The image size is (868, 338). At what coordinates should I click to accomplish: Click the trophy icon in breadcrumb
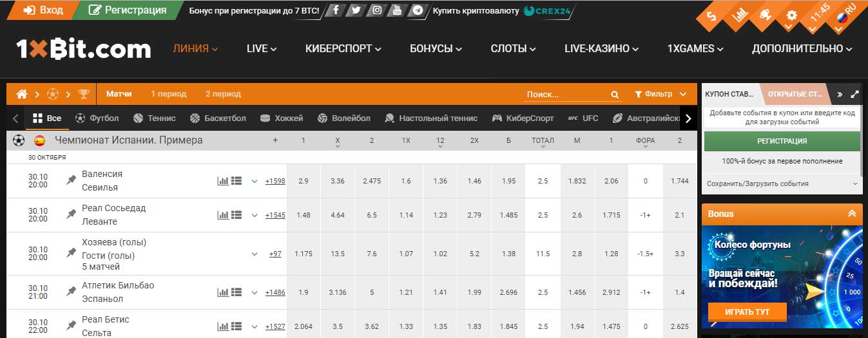[84, 94]
